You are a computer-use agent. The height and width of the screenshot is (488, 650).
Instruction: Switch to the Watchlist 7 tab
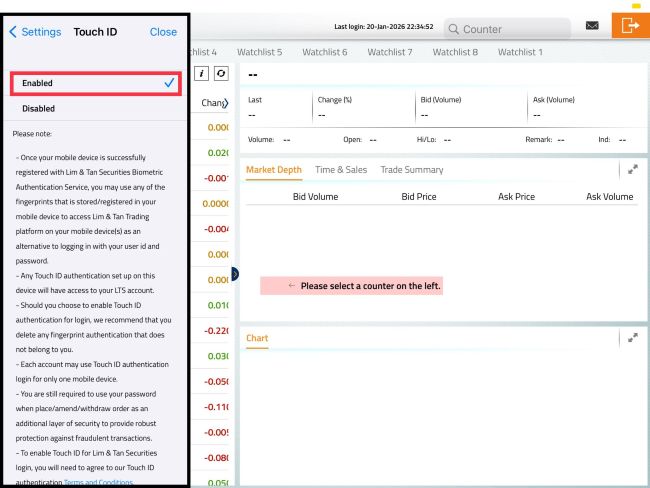point(389,52)
